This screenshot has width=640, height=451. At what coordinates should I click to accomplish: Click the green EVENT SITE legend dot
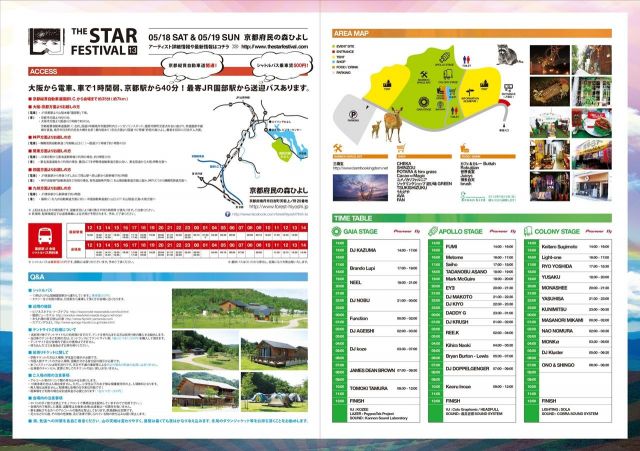[333, 47]
